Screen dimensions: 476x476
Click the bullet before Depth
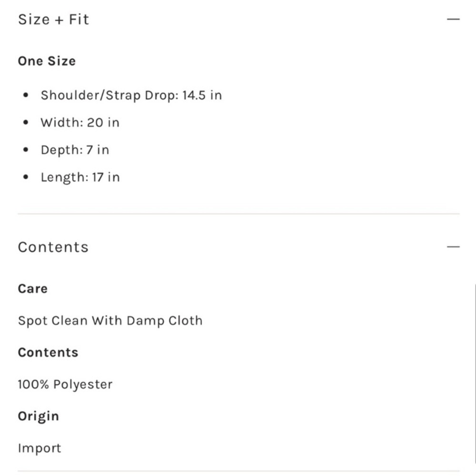point(26,150)
